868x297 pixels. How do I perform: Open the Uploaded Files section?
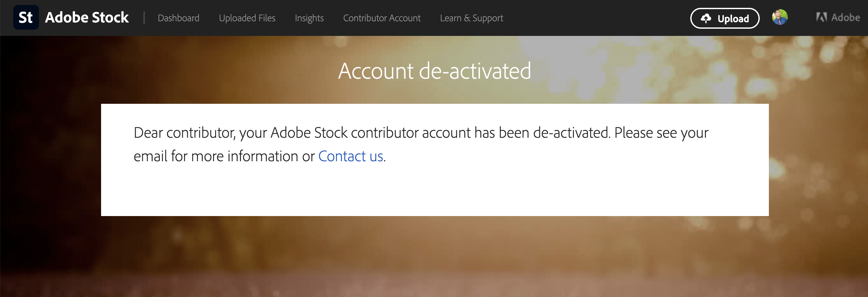click(x=247, y=18)
